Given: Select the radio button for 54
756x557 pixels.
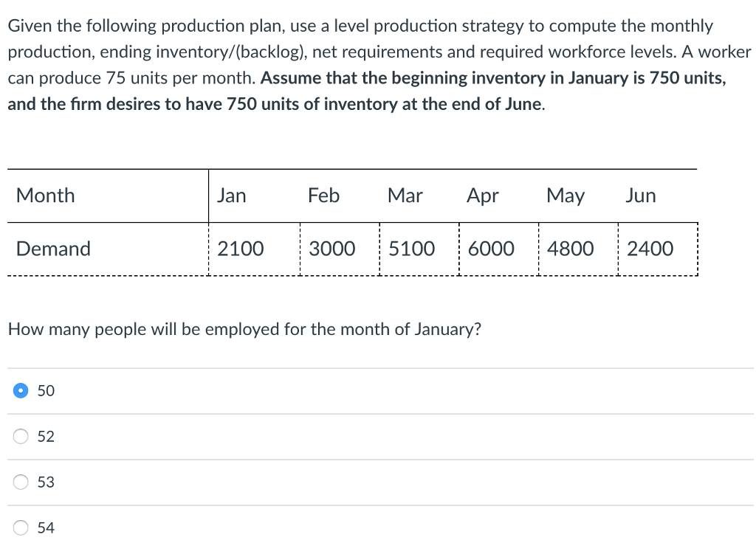Looking at the screenshot, I should (x=21, y=528).
